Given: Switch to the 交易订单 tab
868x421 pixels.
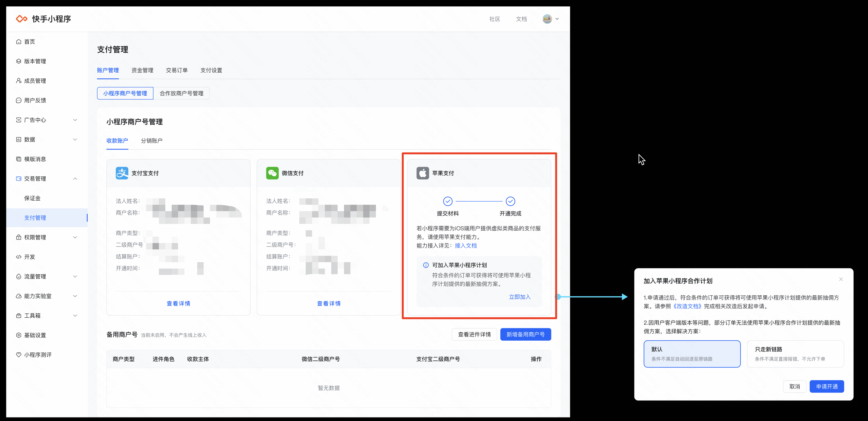Looking at the screenshot, I should pos(176,70).
